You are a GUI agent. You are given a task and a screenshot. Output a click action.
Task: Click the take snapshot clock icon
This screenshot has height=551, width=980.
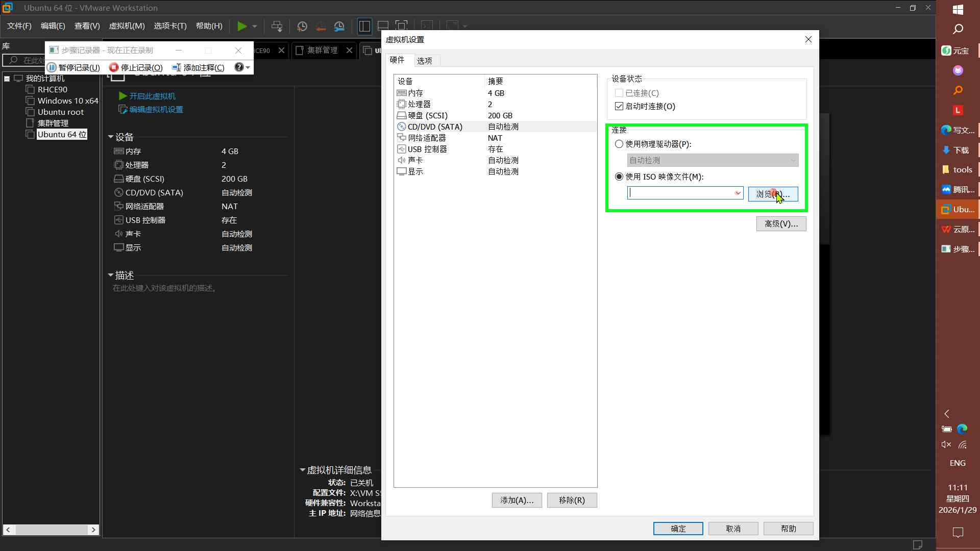point(302,26)
